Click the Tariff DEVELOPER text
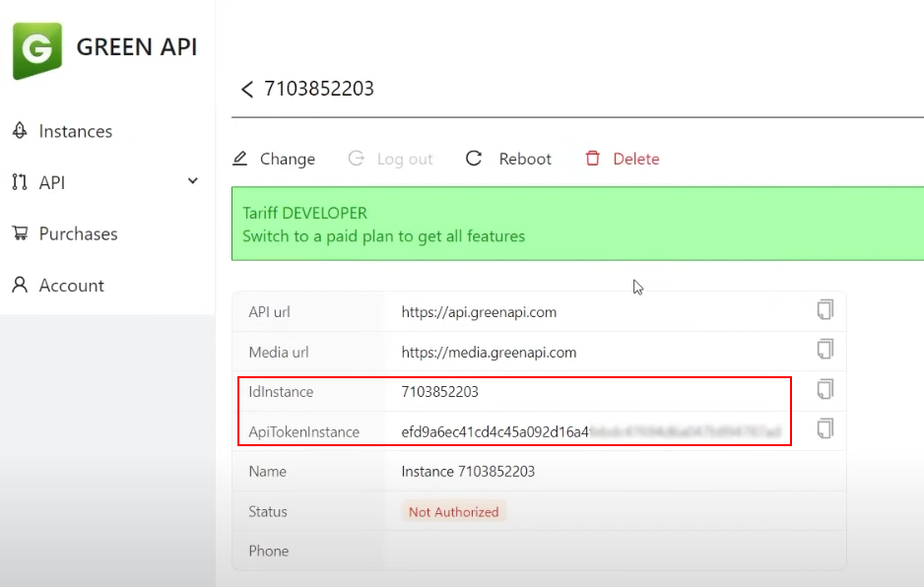This screenshot has height=587, width=924. tap(304, 213)
